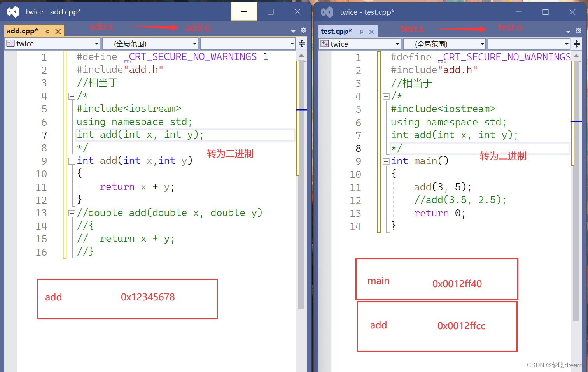Click 'int main()' line in test.cpp

(x=420, y=161)
